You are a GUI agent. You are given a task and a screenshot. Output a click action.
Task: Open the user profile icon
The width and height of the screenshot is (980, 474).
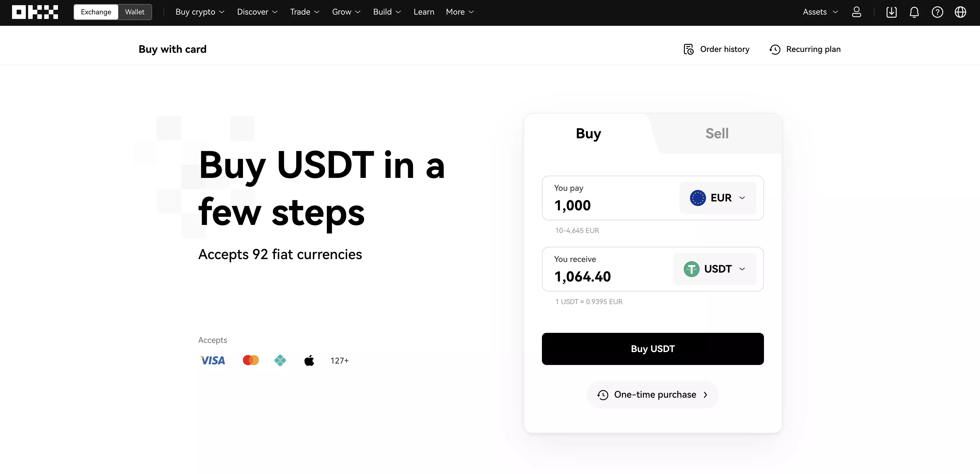click(856, 12)
